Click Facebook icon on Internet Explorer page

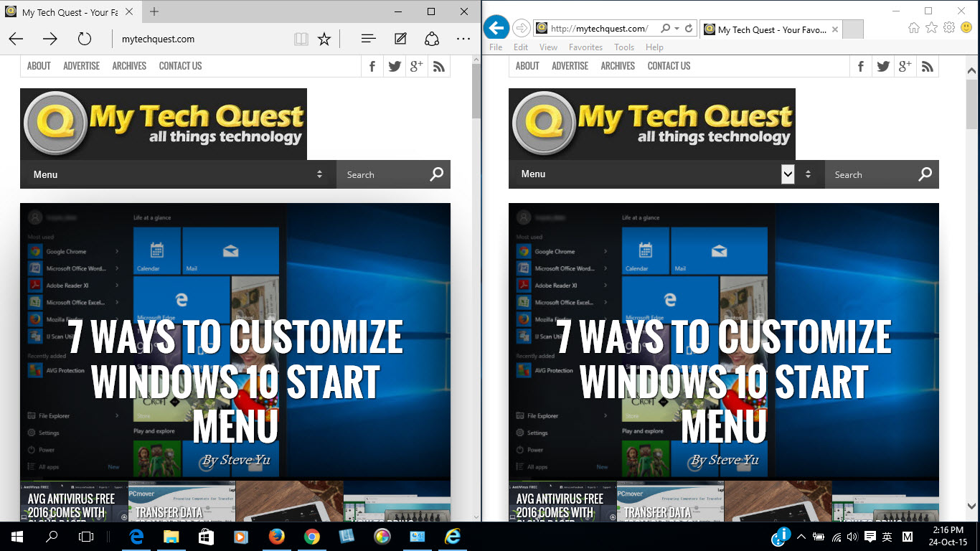point(861,66)
